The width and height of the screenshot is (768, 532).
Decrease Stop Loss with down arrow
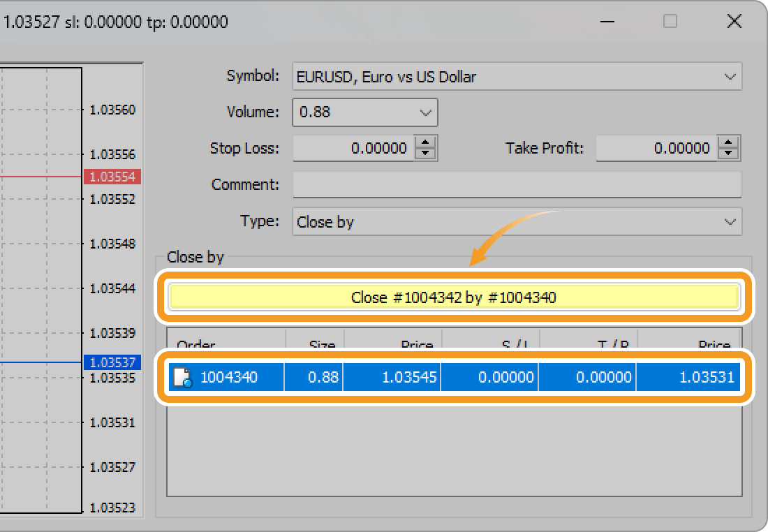point(425,154)
